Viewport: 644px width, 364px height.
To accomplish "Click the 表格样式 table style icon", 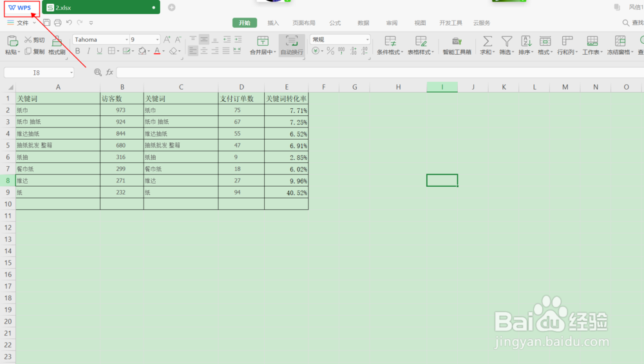I will [x=421, y=41].
